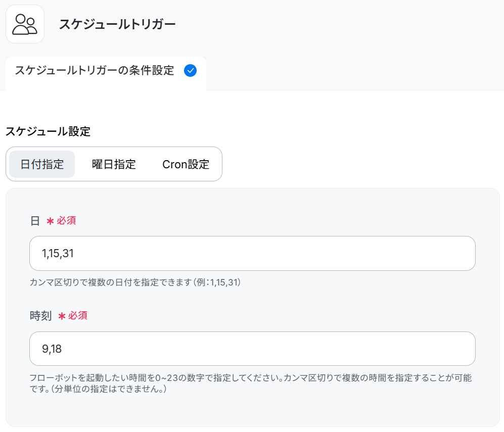Click the スケジュール設定 section heading

click(48, 132)
